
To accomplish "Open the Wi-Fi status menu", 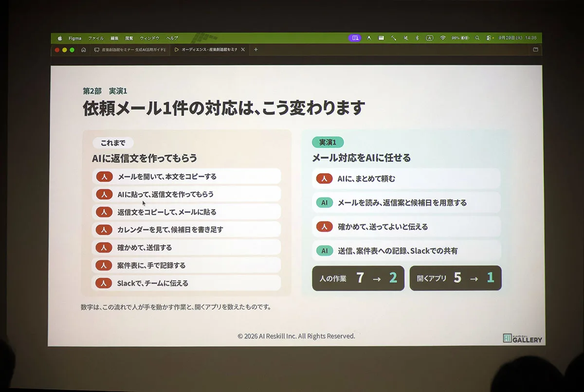I will (443, 37).
